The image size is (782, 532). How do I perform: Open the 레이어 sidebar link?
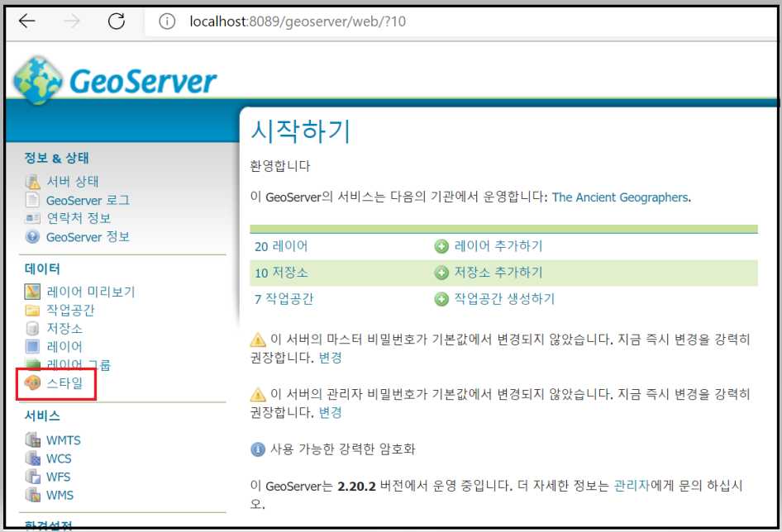(64, 346)
